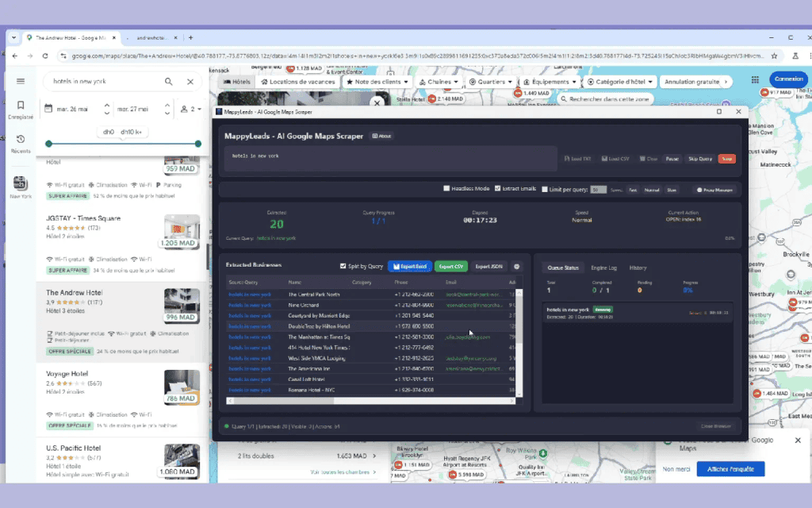Click the results table horizontal scrollbar
The height and width of the screenshot is (508, 812).
(x=371, y=401)
